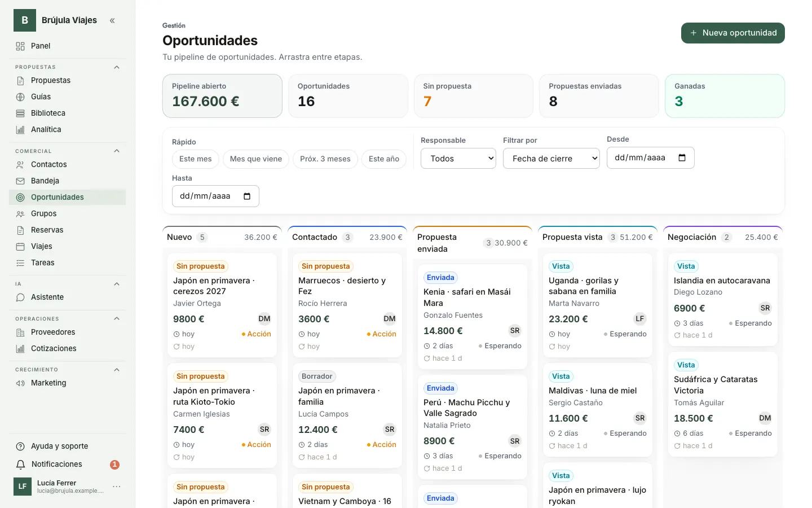Open the Reservas icon
The height and width of the screenshot is (508, 812).
pyautogui.click(x=20, y=230)
